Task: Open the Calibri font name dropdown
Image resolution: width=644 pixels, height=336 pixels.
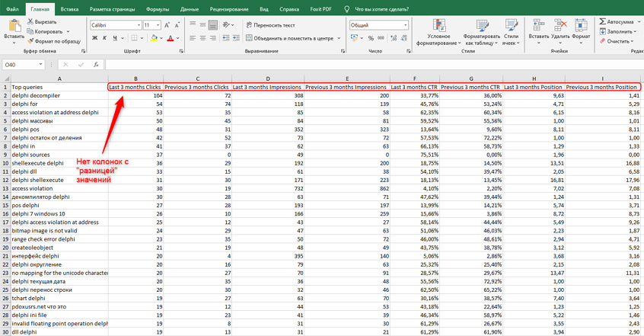Action: pyautogui.click(x=139, y=25)
